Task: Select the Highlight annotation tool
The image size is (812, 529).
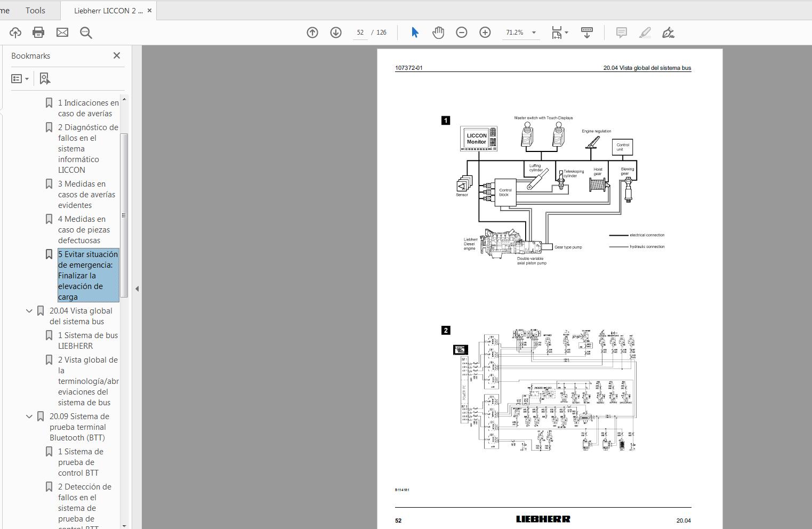Action: (x=645, y=33)
